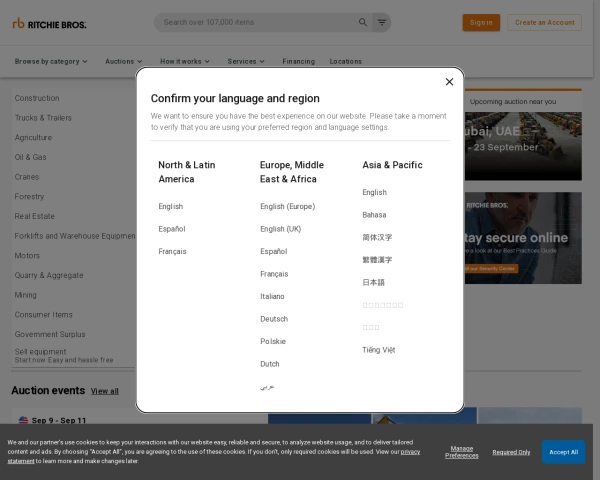Select English under North & Latin America
600x480 pixels.
tap(171, 206)
